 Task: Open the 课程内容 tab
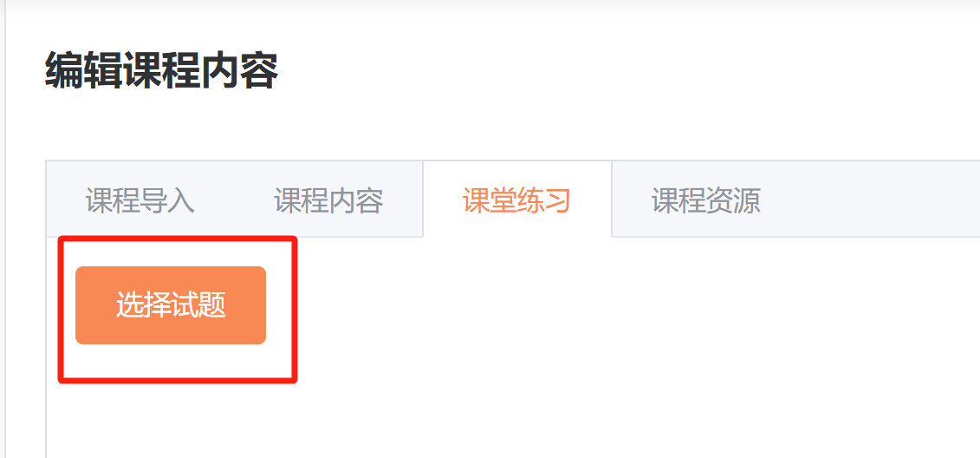click(x=328, y=200)
